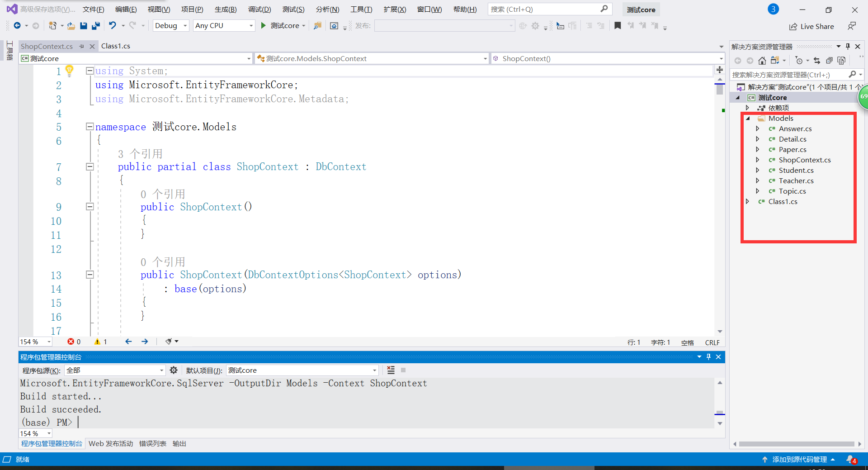Open the 154% editor zoom control
The width and height of the screenshot is (868, 470).
point(35,342)
